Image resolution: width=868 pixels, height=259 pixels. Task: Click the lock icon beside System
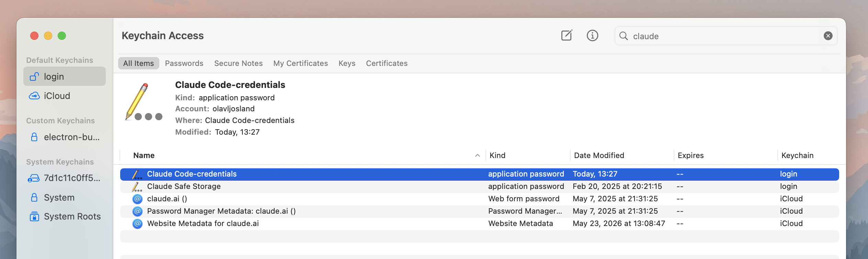34,197
